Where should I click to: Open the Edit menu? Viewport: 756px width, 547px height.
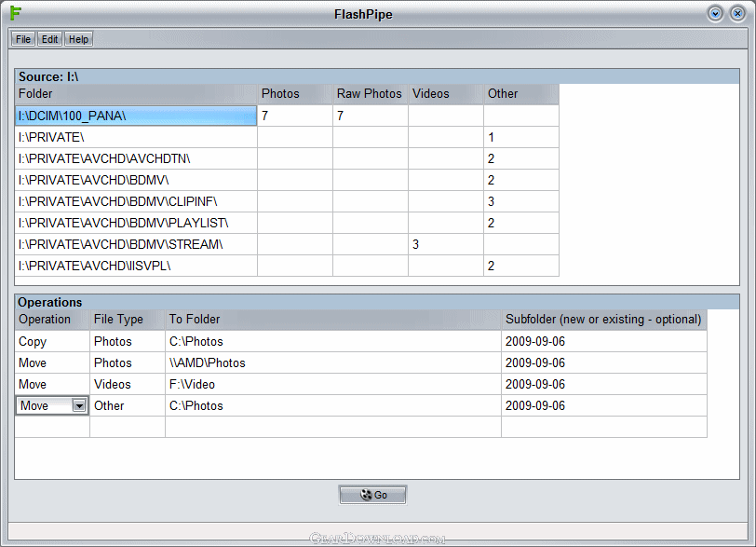coord(49,39)
